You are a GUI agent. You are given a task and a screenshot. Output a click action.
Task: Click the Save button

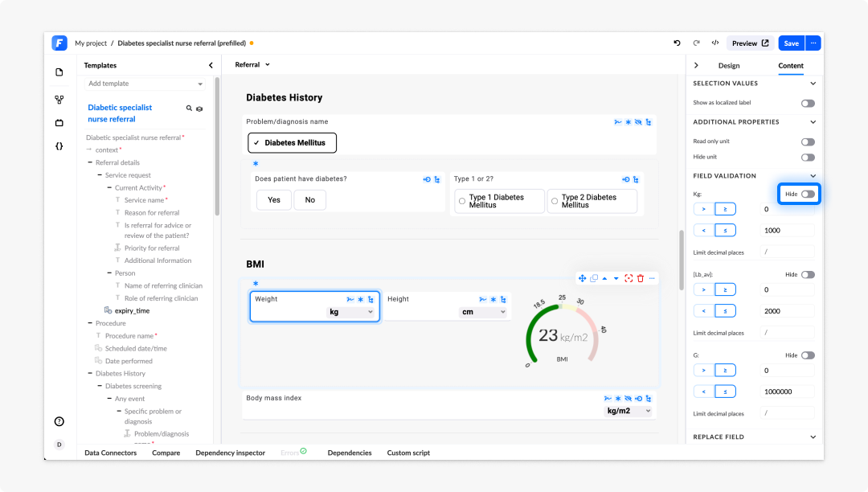point(791,43)
